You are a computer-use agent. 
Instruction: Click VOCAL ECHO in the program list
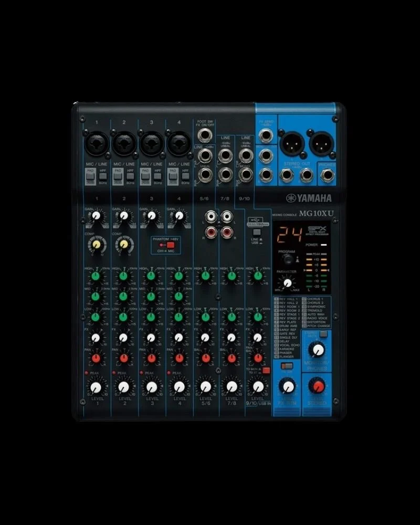click(x=287, y=345)
